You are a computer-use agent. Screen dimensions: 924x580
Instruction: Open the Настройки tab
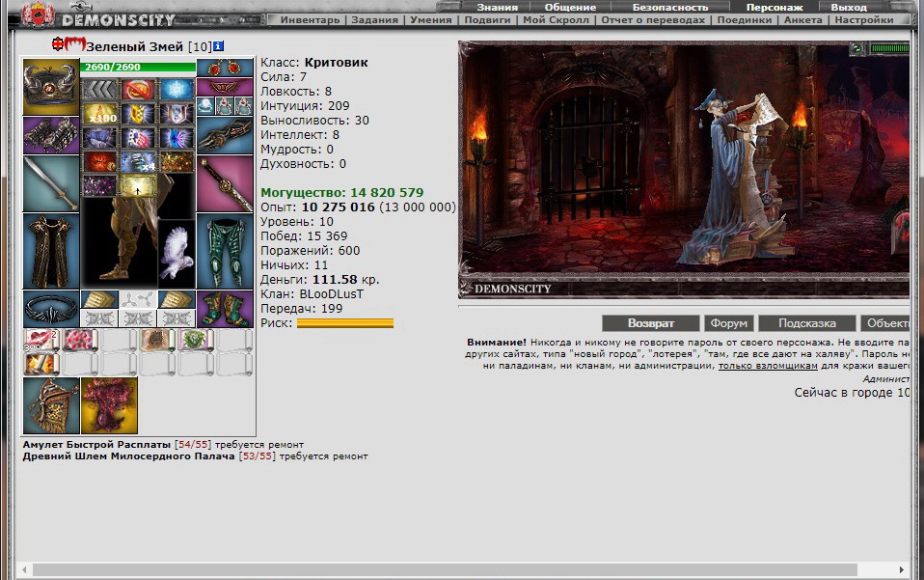(x=864, y=19)
